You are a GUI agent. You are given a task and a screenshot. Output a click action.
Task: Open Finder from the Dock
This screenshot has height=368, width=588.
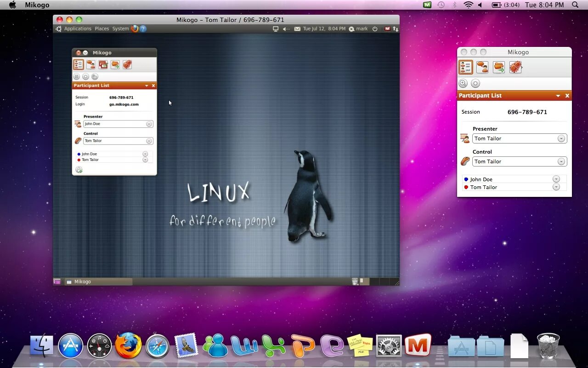pyautogui.click(x=42, y=346)
